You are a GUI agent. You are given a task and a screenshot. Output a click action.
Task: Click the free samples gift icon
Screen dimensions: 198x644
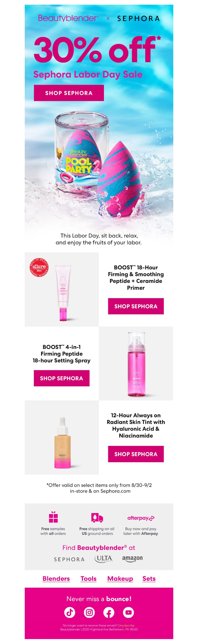click(x=53, y=517)
